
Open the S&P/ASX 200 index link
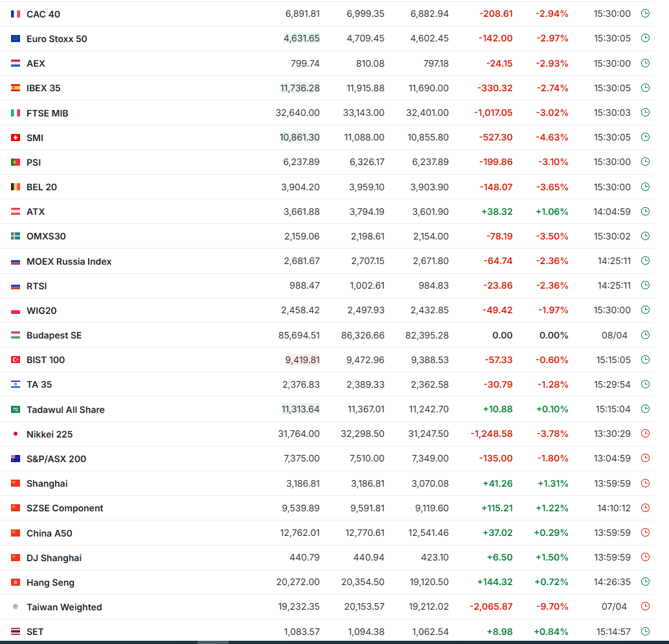pos(56,459)
